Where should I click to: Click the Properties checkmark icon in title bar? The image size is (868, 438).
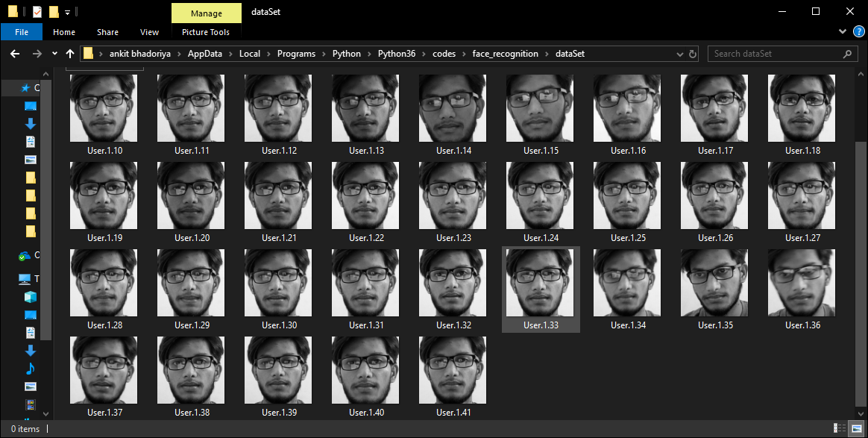[37, 12]
